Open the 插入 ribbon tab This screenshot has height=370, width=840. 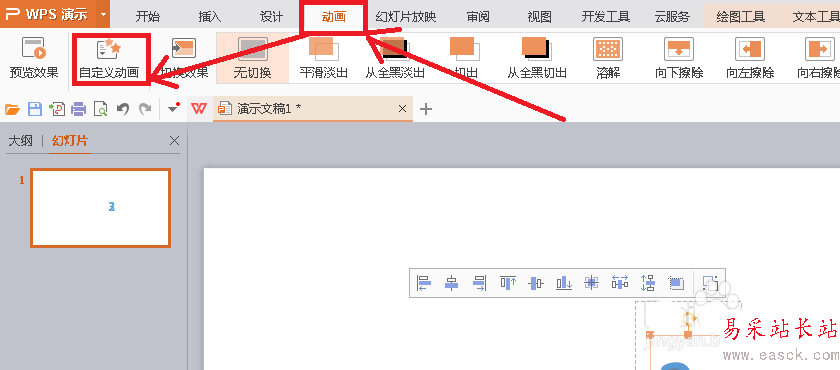coord(209,17)
